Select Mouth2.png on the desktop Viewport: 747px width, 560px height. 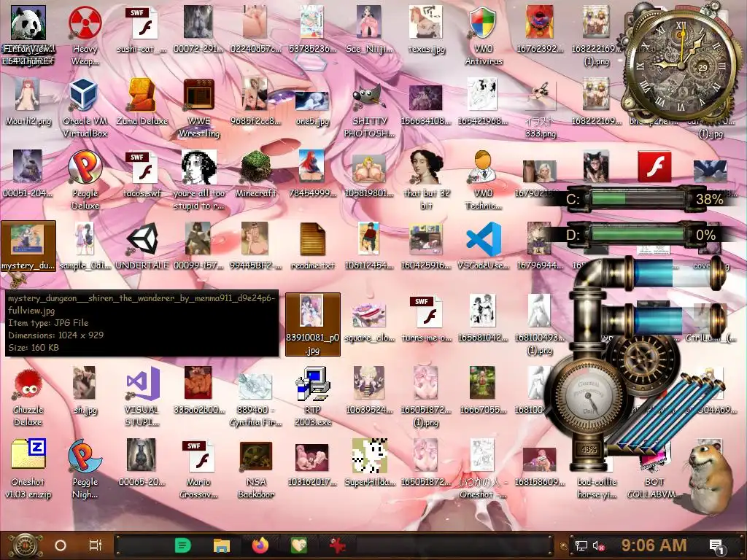pyautogui.click(x=28, y=102)
